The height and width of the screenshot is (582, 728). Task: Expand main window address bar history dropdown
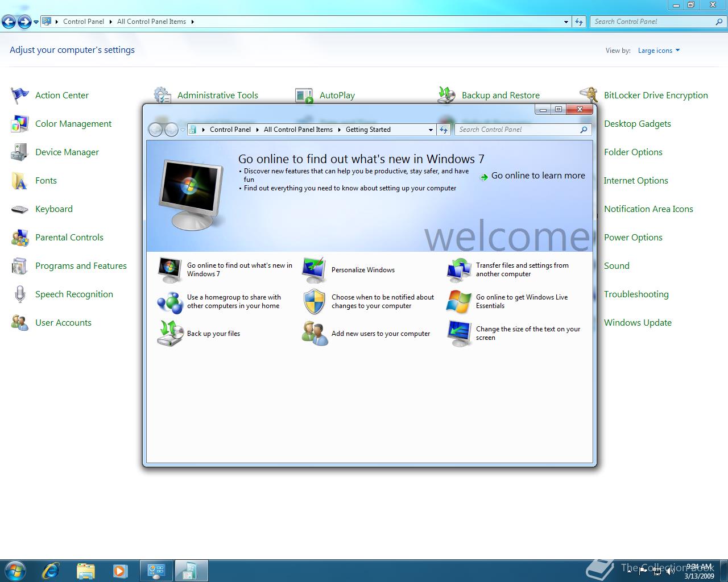coord(566,22)
